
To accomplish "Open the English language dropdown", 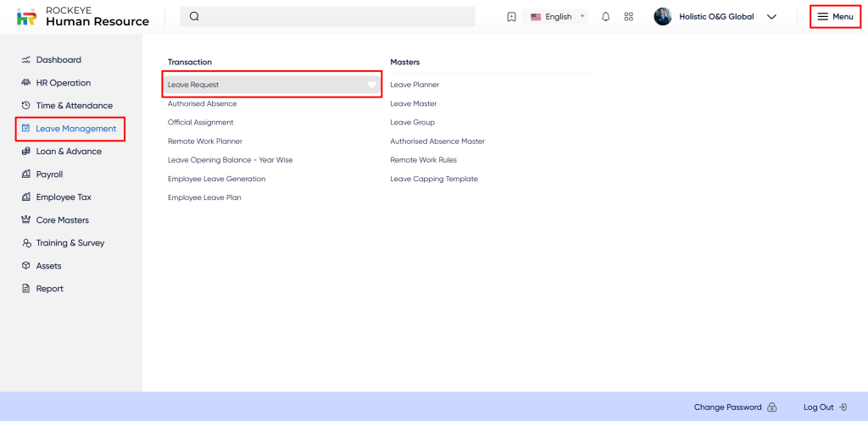I will click(557, 17).
